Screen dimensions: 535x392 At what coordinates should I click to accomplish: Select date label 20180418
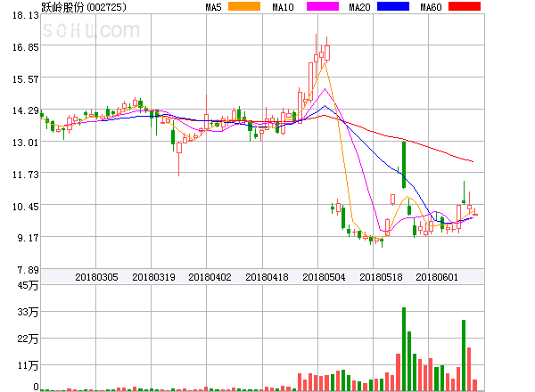[x=267, y=277]
